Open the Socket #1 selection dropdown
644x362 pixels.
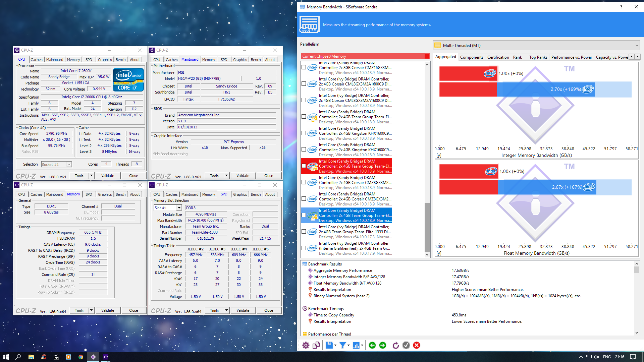69,165
